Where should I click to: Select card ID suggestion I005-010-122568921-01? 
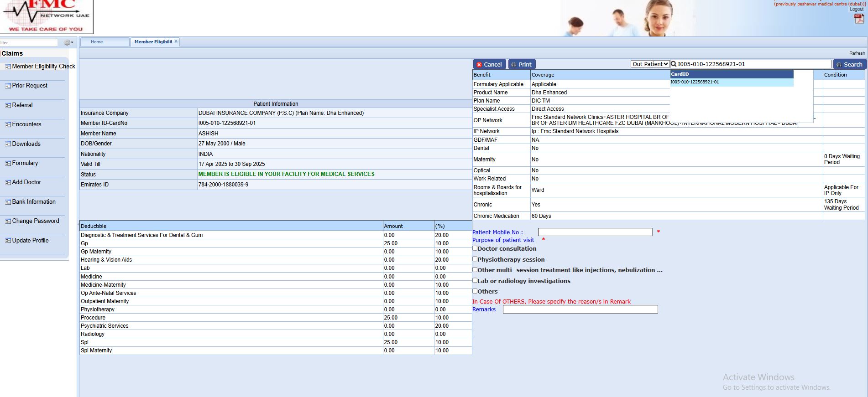point(695,82)
